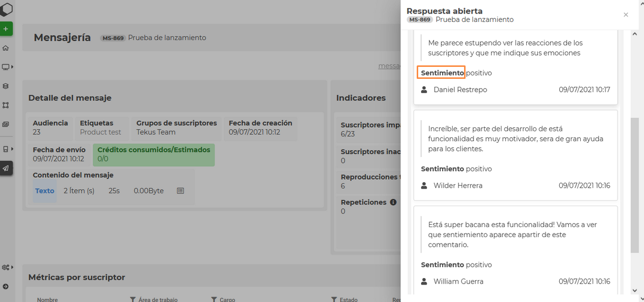Click the response panel scrollbar down arrow
The height and width of the screenshot is (302, 644).
tap(635, 291)
